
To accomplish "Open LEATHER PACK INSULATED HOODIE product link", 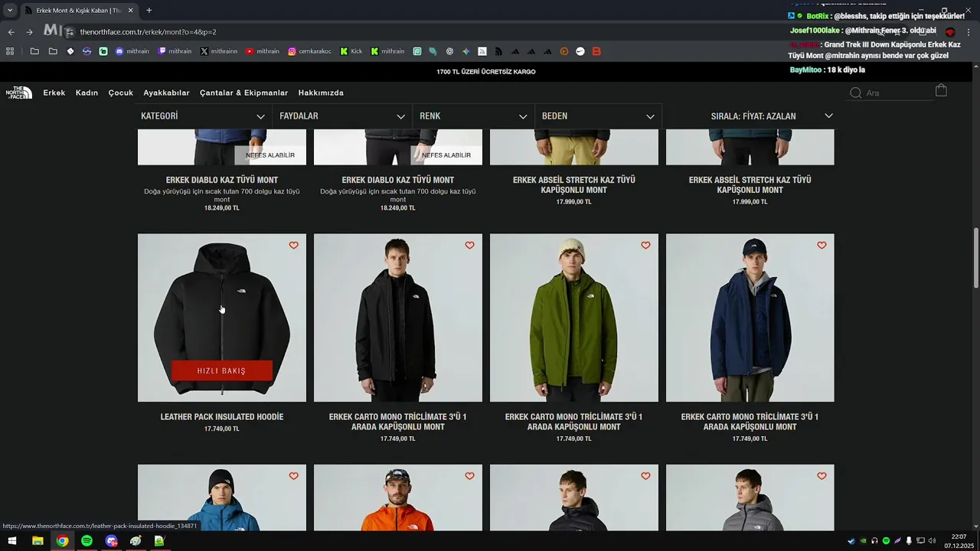I will (x=222, y=417).
